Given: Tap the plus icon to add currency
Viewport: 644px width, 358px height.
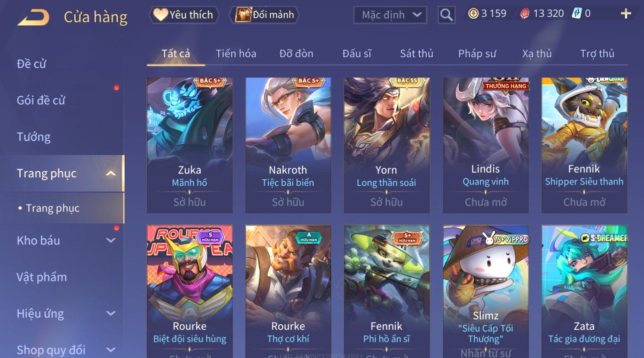Looking at the screenshot, I should tap(626, 14).
